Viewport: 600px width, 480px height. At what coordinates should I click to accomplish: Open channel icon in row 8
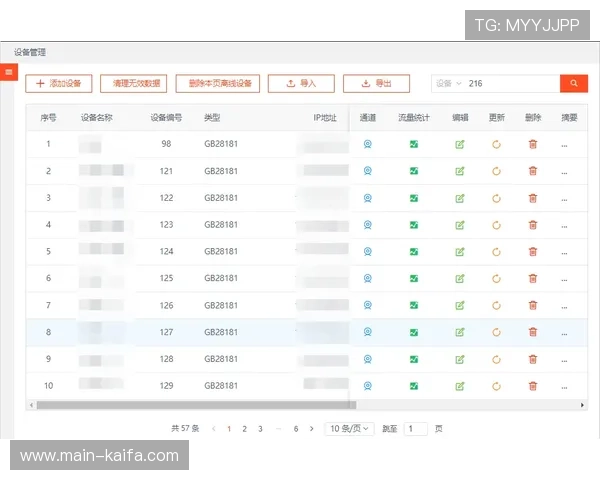[x=367, y=332]
